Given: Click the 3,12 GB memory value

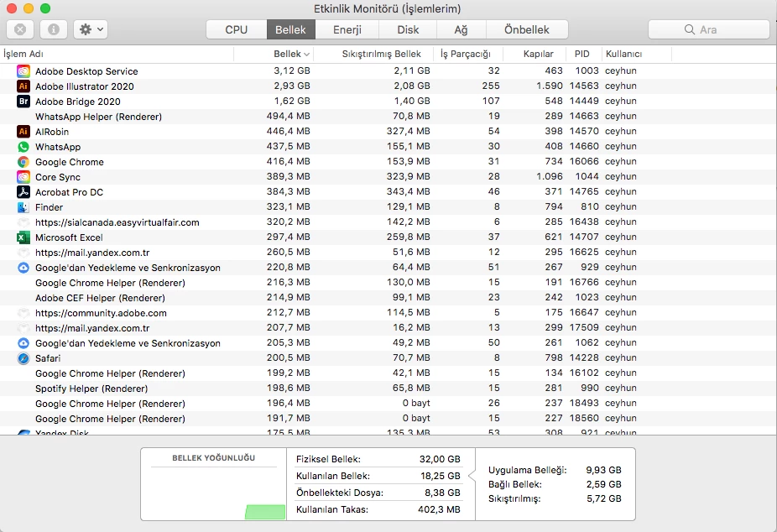Looking at the screenshot, I should click(x=292, y=70).
